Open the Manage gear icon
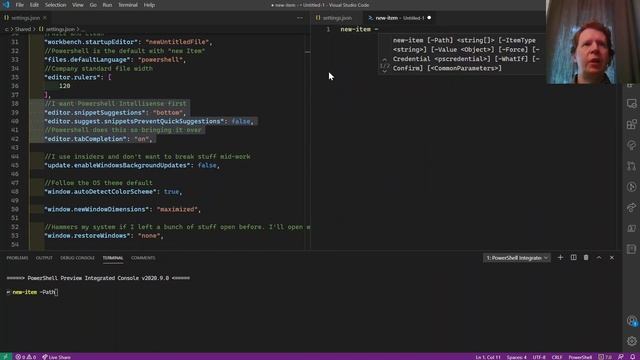The image size is (640, 360). point(631,341)
